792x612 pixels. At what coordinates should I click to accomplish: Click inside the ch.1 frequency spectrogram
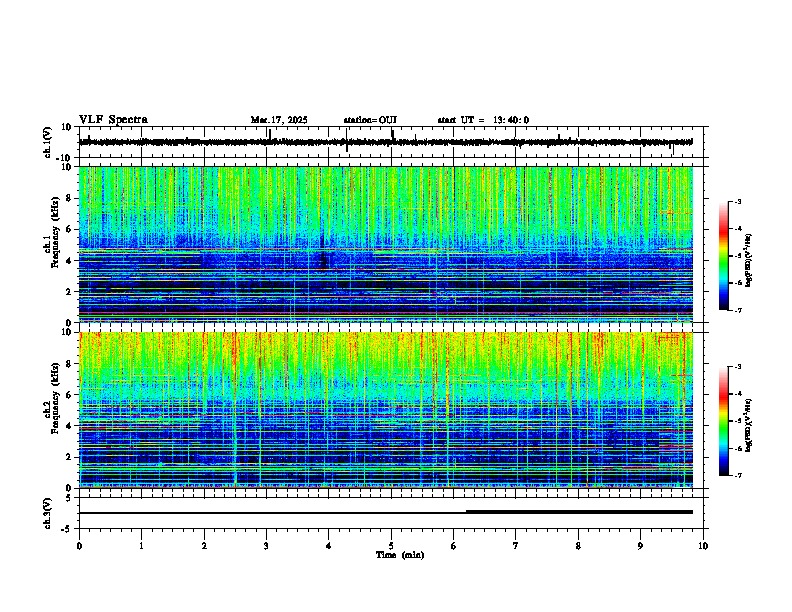[386, 244]
